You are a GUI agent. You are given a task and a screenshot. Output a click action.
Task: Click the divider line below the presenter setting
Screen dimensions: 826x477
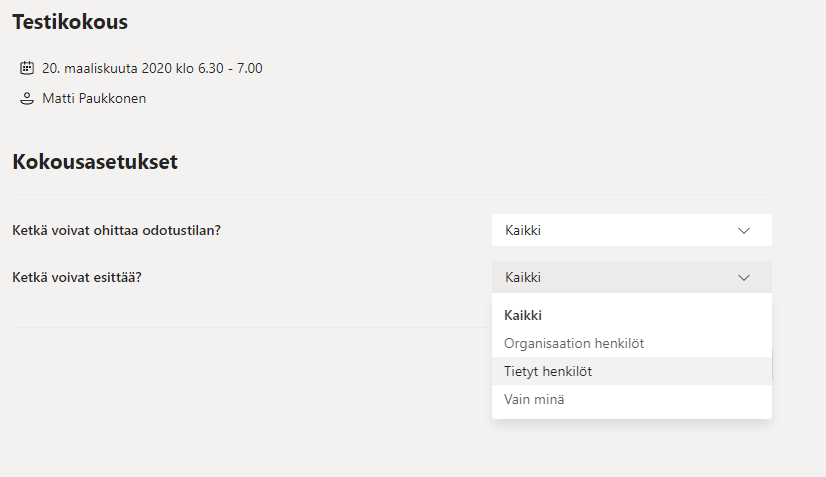[250, 327]
